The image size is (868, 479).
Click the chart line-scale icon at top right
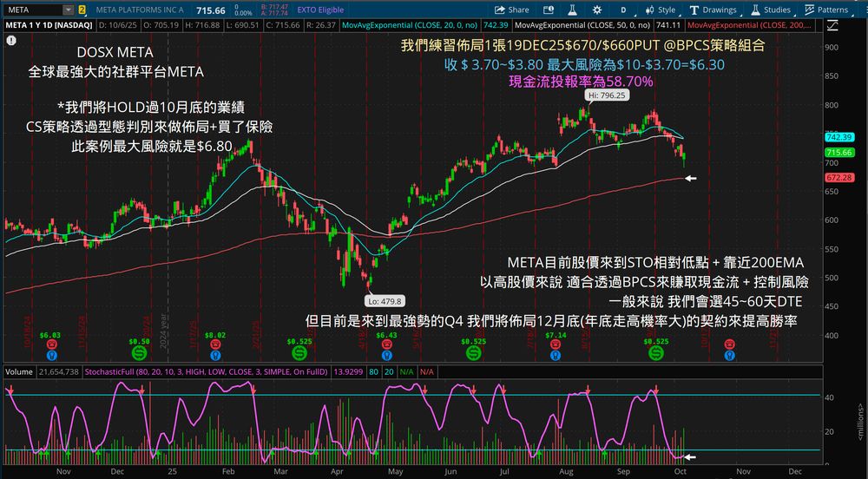(x=832, y=25)
